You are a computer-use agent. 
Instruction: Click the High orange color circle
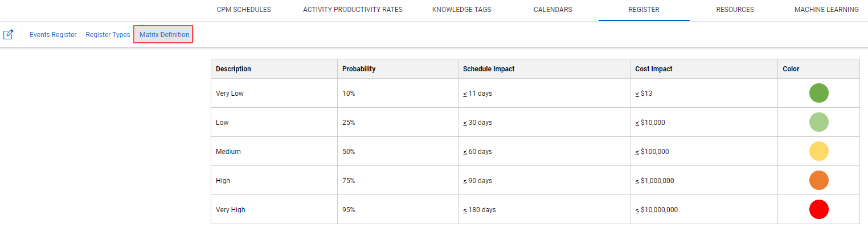tap(818, 180)
